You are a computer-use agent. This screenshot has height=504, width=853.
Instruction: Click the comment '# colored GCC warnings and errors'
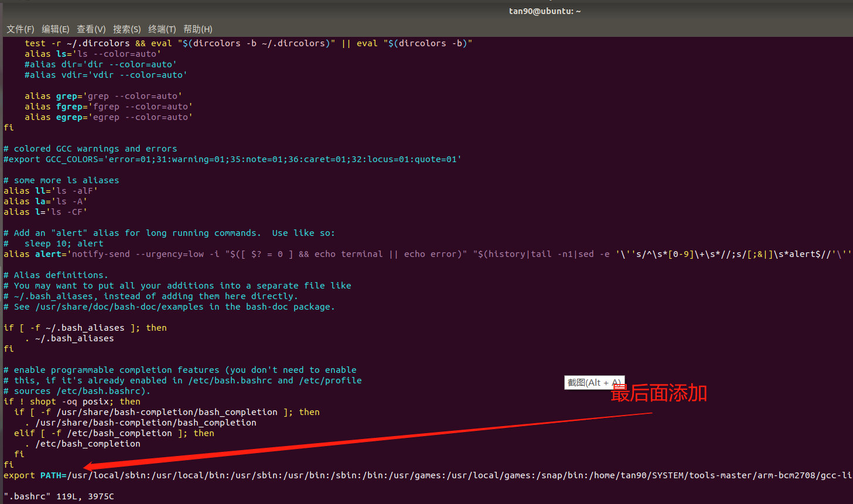pyautogui.click(x=90, y=149)
